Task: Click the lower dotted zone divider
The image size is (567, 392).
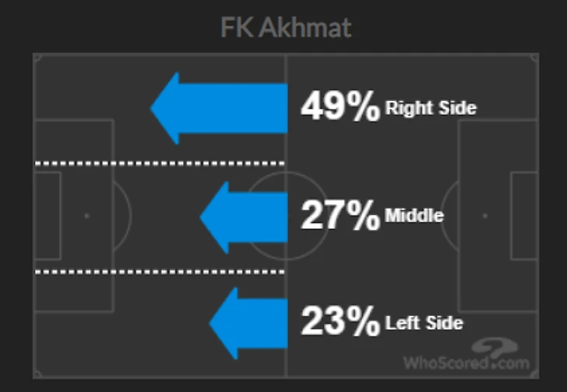Action: click(x=160, y=272)
